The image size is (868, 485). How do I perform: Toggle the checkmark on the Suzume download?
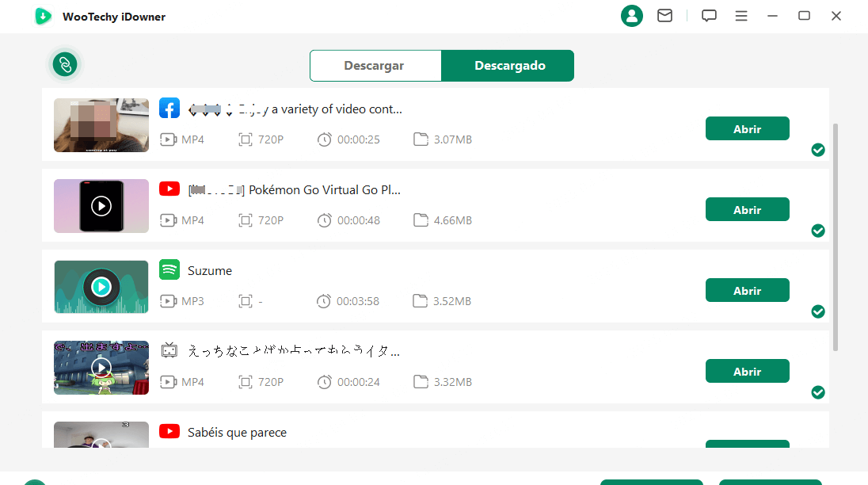tap(818, 311)
